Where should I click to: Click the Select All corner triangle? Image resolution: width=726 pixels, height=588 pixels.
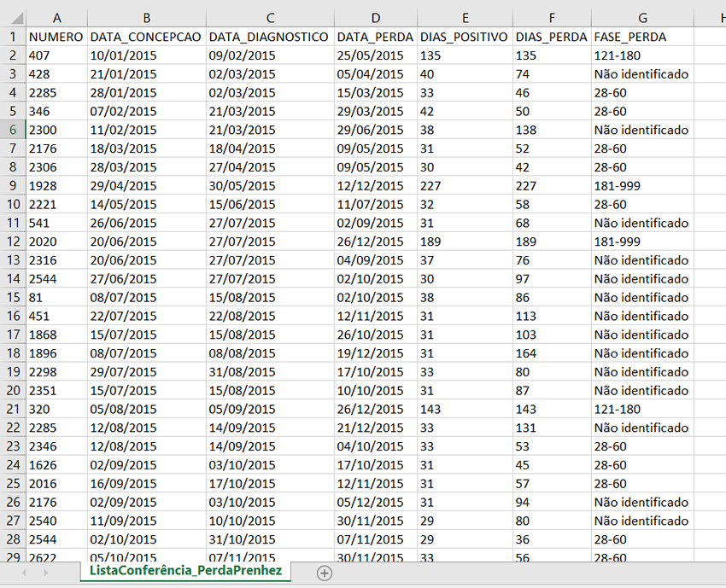point(17,18)
